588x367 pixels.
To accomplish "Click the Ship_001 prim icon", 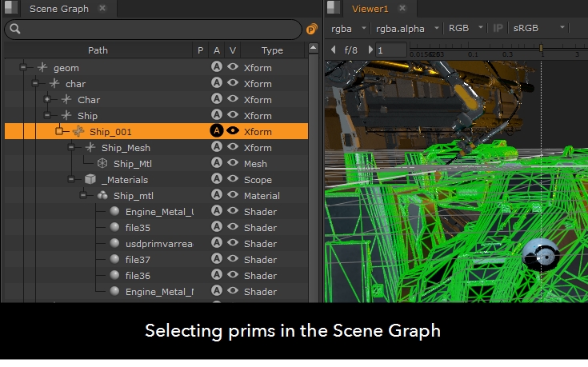I will click(78, 132).
